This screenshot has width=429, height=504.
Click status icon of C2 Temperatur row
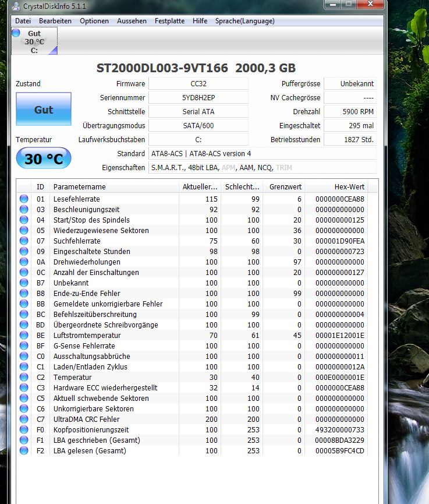coord(24,377)
